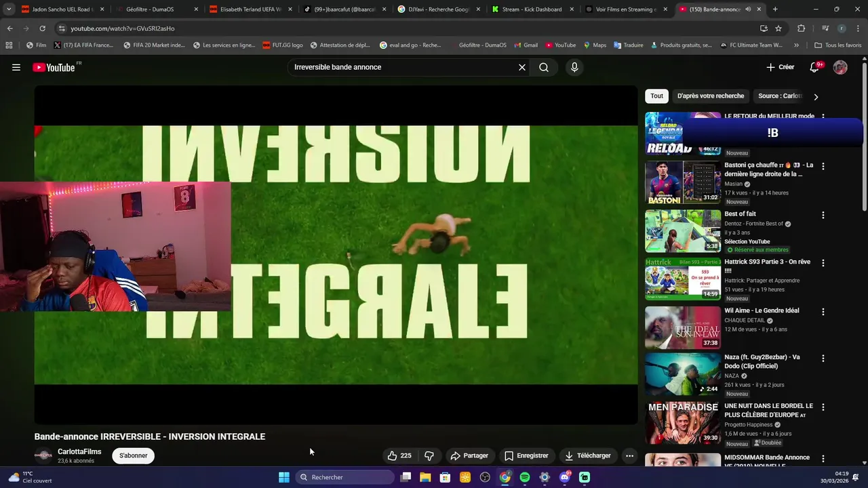Open a new browser tab

pyautogui.click(x=775, y=9)
